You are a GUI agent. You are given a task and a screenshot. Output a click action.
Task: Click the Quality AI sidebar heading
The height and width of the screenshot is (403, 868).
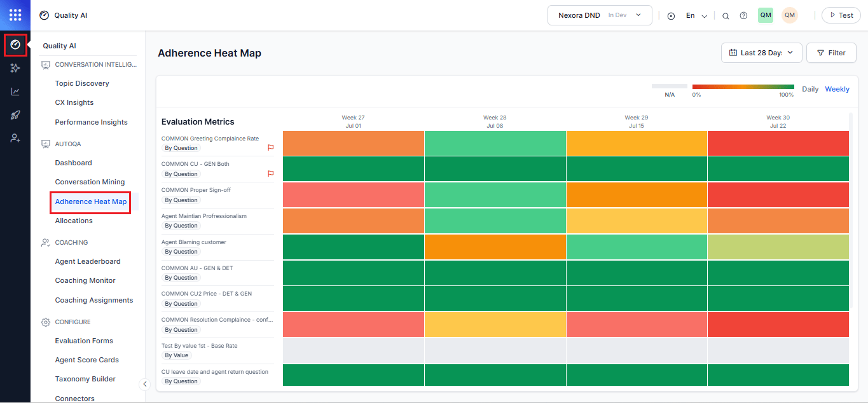pos(59,46)
